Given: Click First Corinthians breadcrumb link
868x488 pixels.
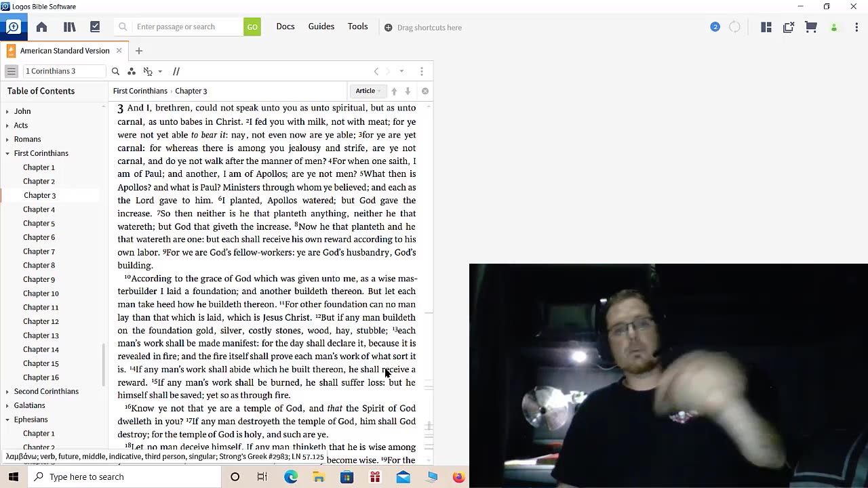Looking at the screenshot, I should [x=140, y=91].
